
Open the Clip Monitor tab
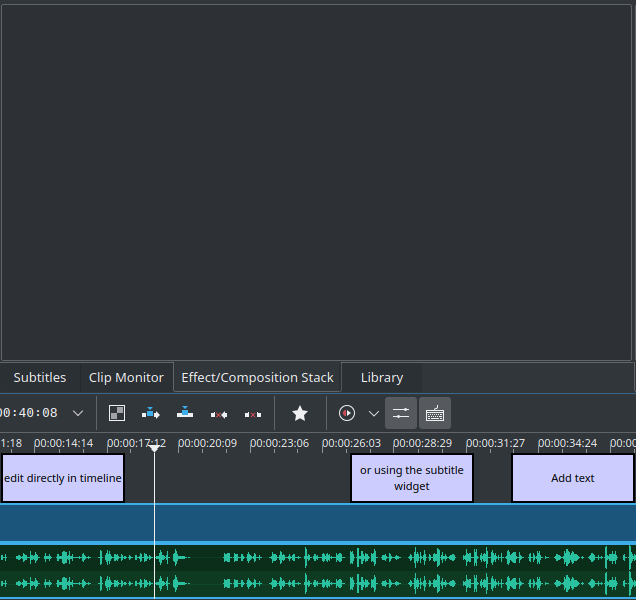point(126,377)
